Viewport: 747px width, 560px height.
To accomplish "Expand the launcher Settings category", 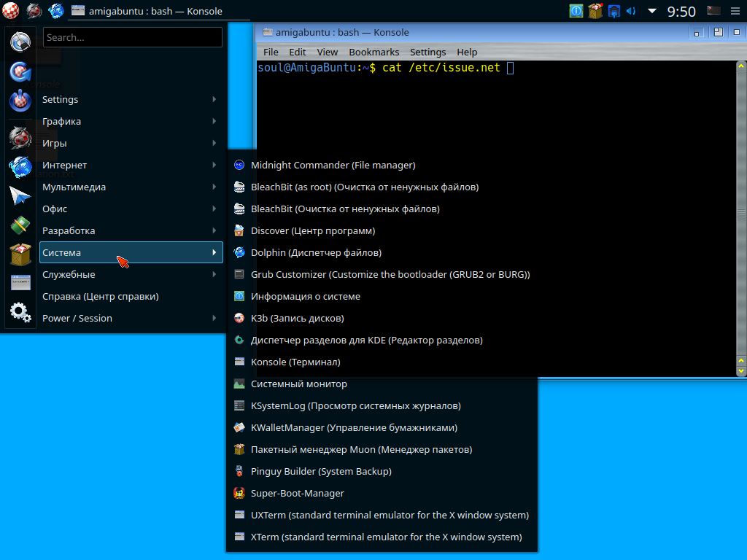I will pos(131,99).
